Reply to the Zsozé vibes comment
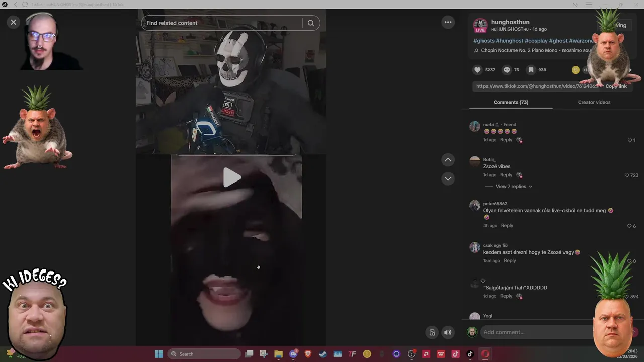Image resolution: width=644 pixels, height=362 pixels. (x=506, y=175)
